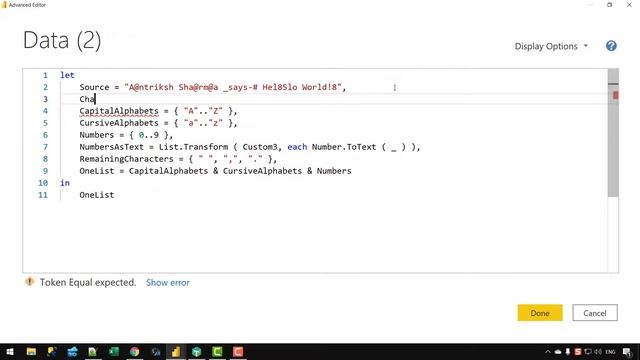Screen dimensions: 640x360
Task: Place cursor after 'Cha' on line 3
Action: coord(95,99)
